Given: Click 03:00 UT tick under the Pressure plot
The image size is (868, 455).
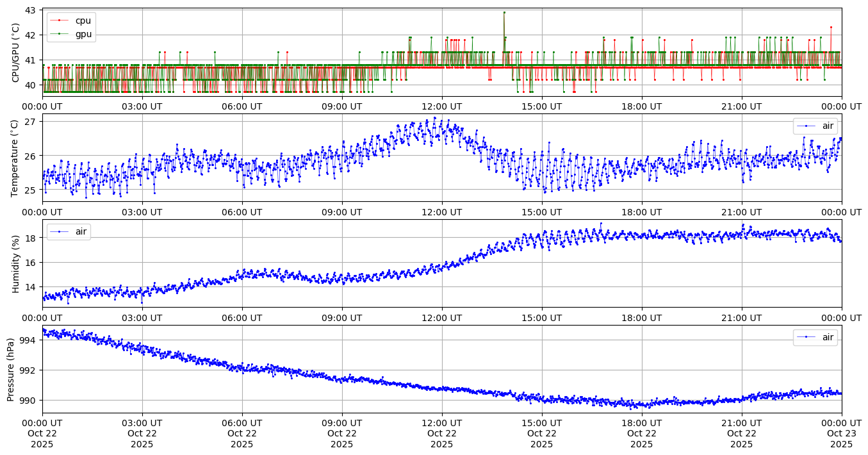Looking at the screenshot, I should (142, 423).
